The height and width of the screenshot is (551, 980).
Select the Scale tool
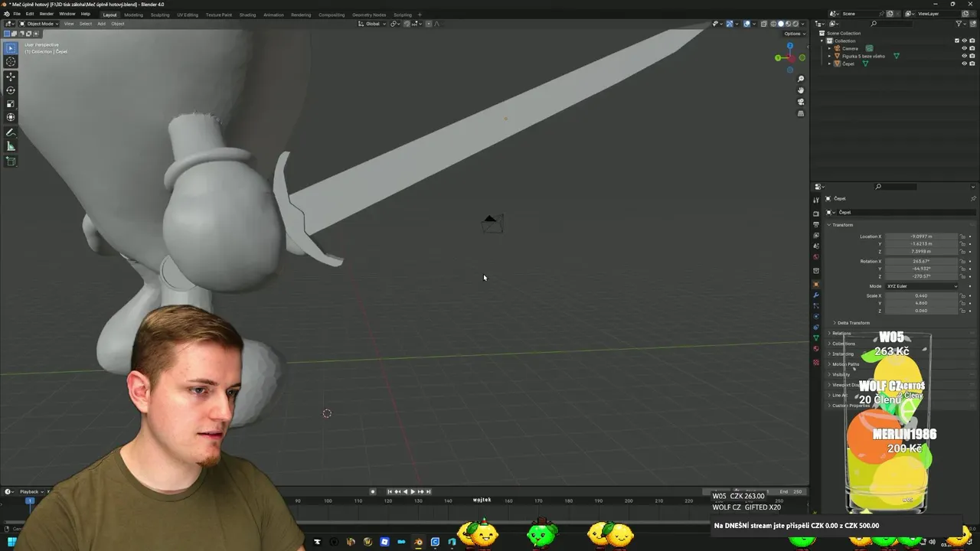coord(11,104)
